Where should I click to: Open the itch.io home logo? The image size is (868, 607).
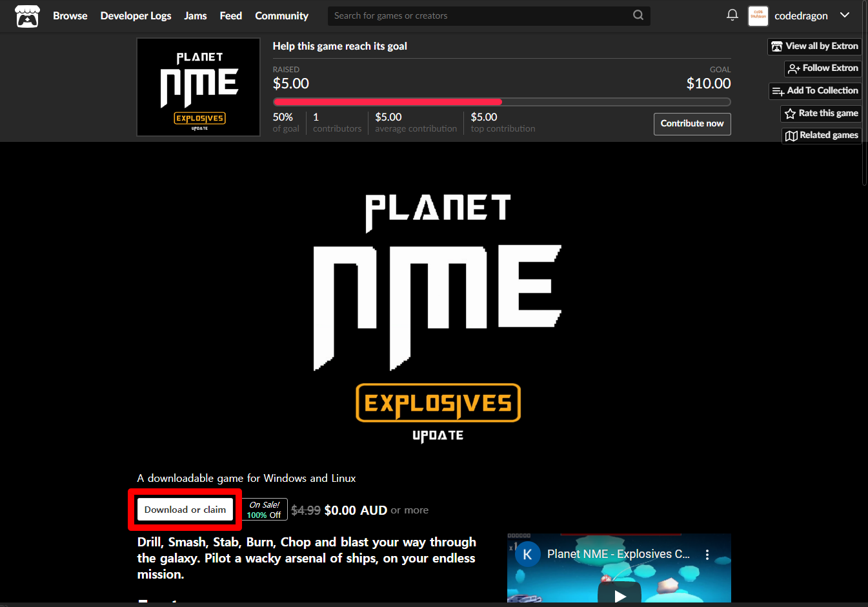tap(27, 16)
